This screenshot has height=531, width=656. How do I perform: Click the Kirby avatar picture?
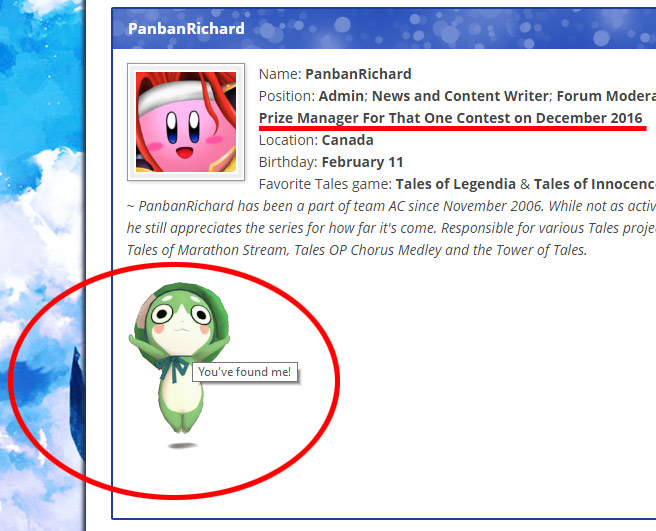(x=186, y=122)
